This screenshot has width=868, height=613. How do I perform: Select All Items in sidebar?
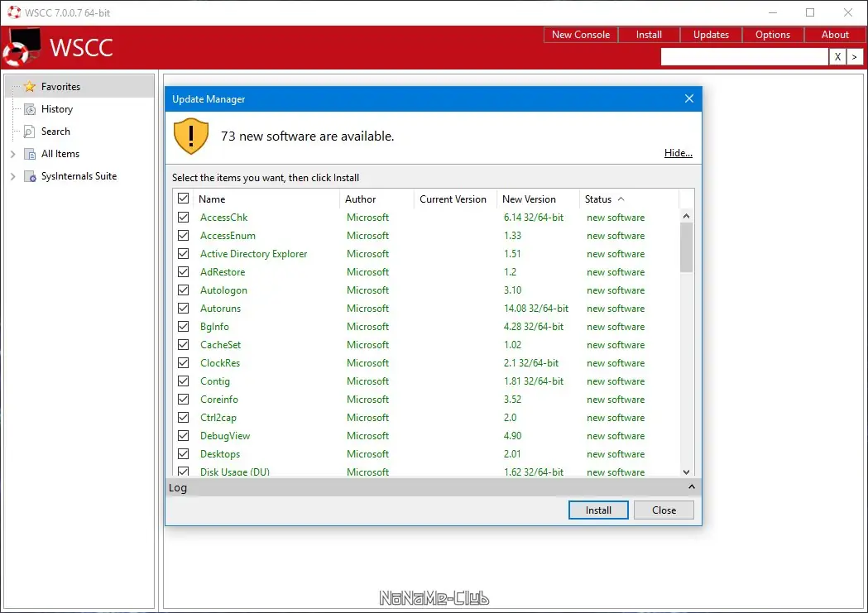(x=60, y=154)
